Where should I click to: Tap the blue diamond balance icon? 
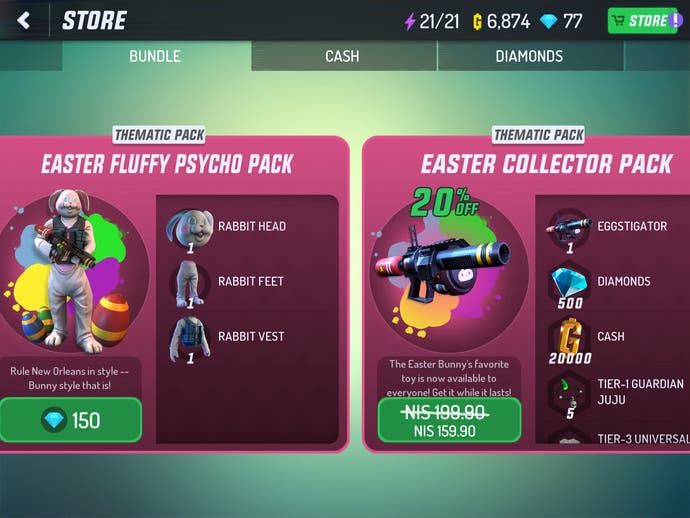tap(549, 21)
